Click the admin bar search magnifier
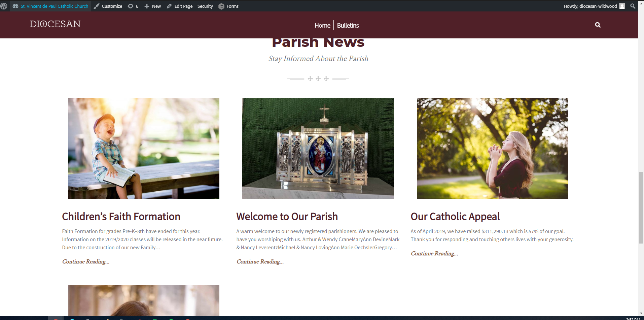 click(633, 6)
